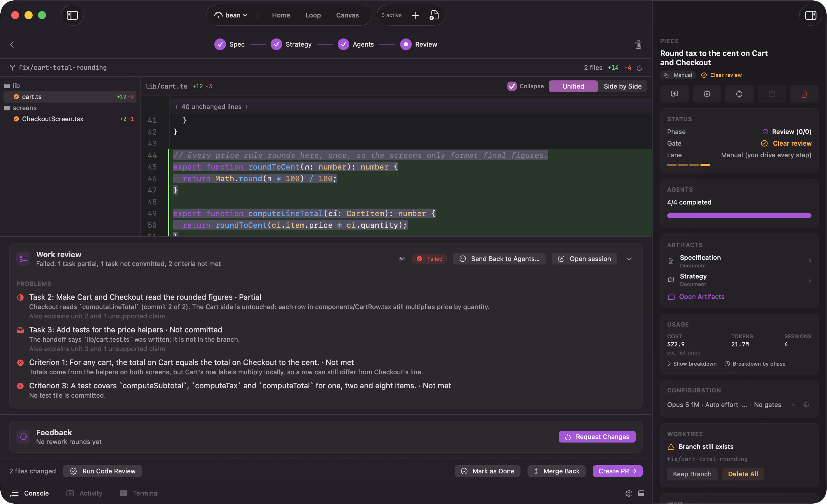Viewport: 827px width, 504px height.
Task: Click the crosshair target icon in Piece panel
Action: (739, 94)
